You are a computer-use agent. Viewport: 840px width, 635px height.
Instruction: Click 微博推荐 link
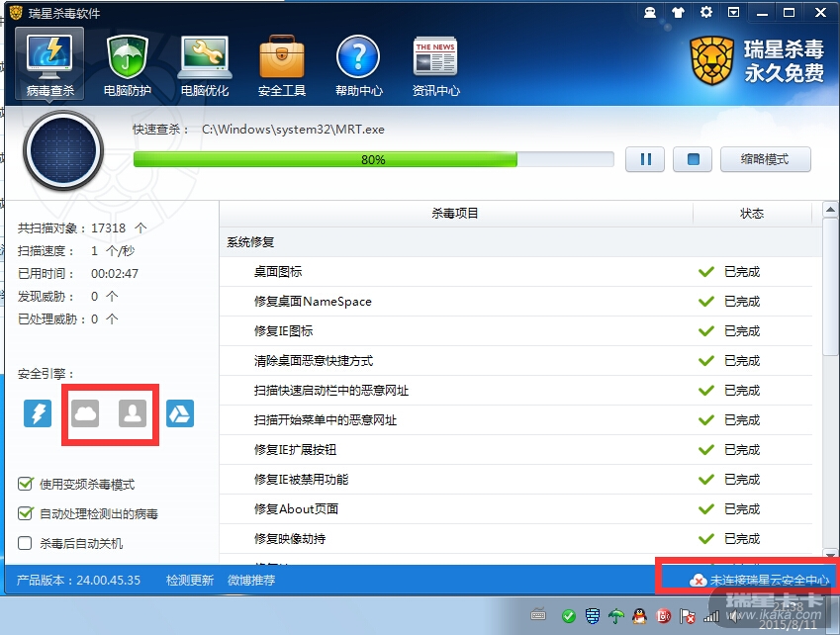[251, 580]
